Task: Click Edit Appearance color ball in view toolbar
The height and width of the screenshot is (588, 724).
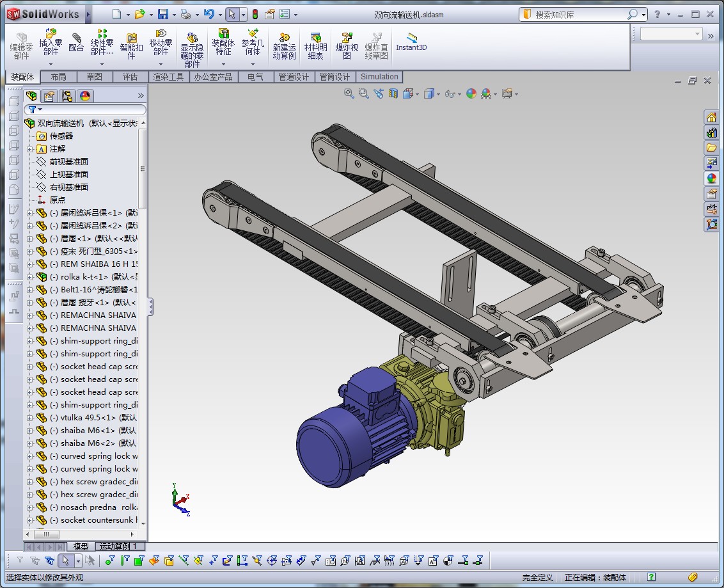Action: tap(471, 94)
